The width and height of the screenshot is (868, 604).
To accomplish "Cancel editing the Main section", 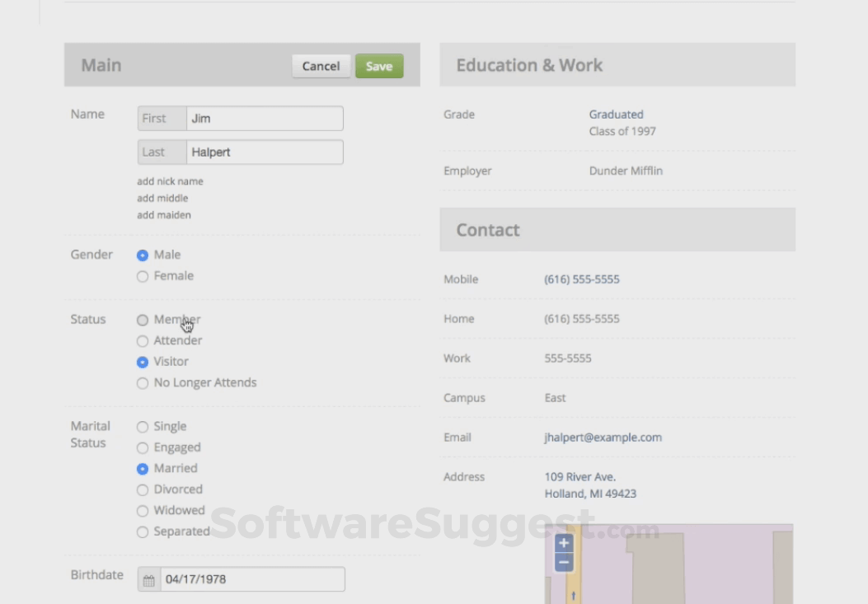I will tap(321, 66).
